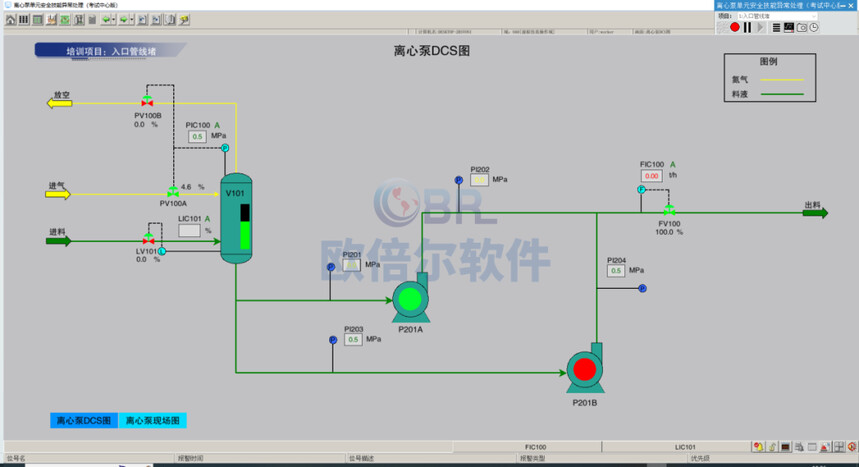Open the trend chart icon
The image size is (859, 467).
pos(789,27)
